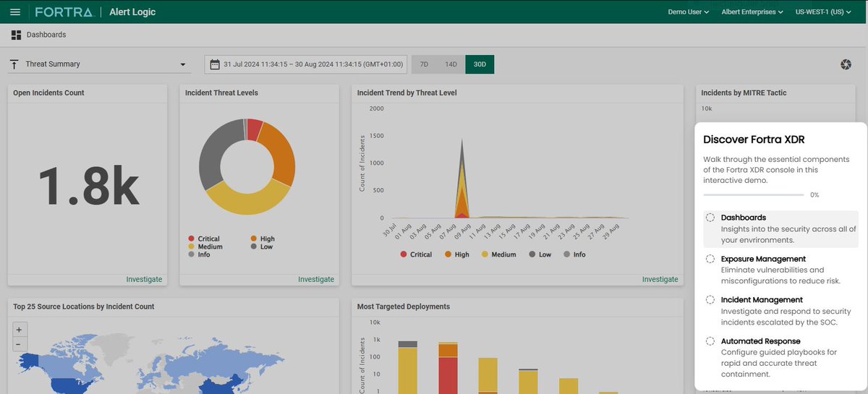Zoom in on the source locations map
868x394 pixels.
[x=19, y=329]
